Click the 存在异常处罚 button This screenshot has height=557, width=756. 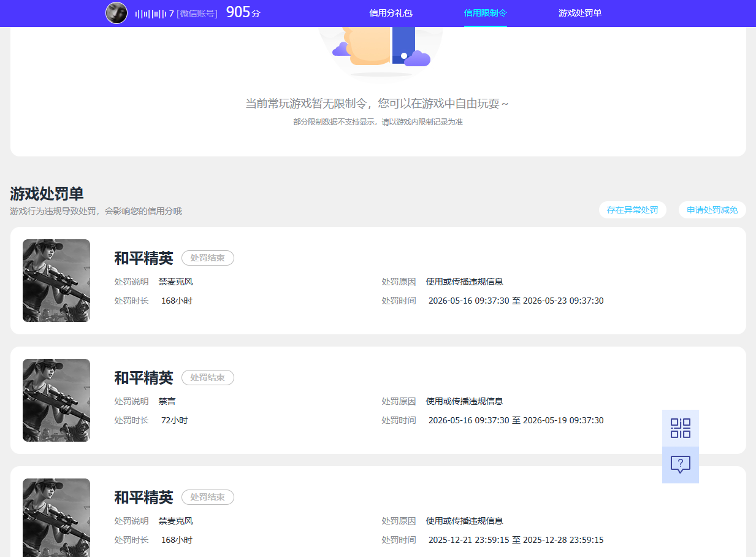click(633, 210)
